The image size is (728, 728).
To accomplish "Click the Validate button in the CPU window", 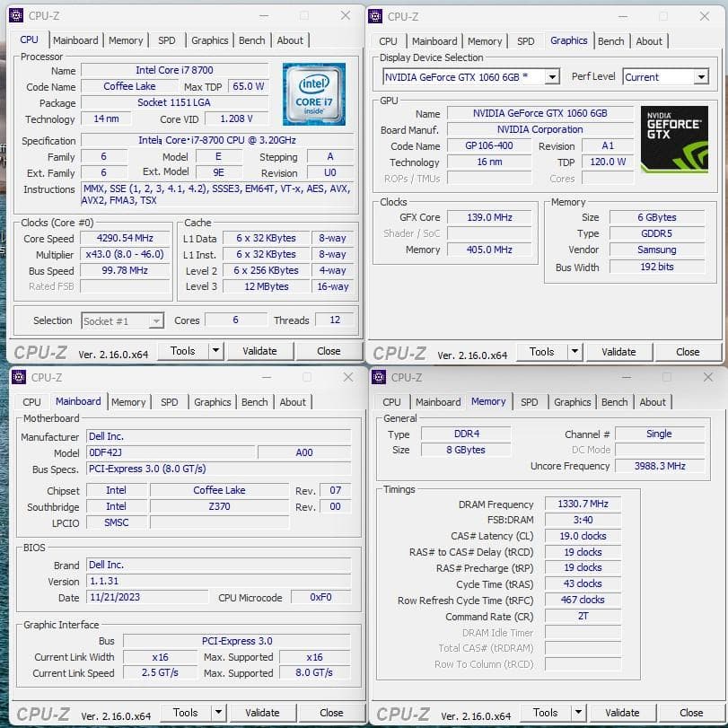I will point(260,351).
